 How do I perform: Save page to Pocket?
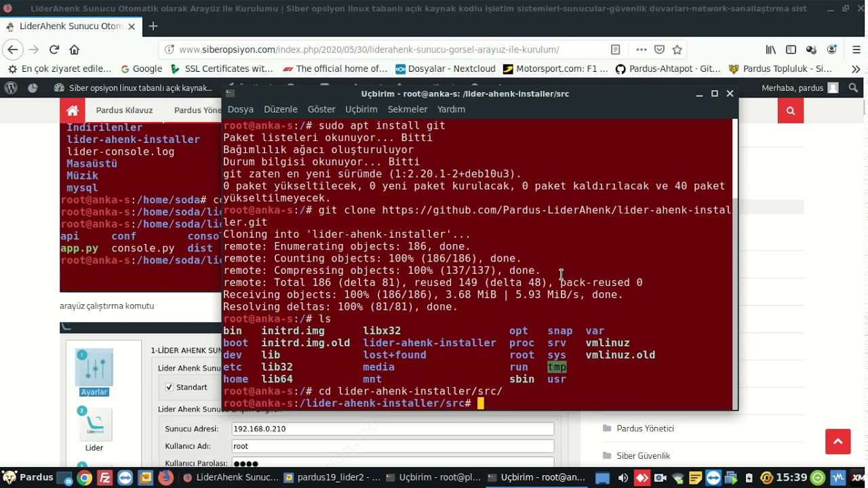(x=659, y=49)
